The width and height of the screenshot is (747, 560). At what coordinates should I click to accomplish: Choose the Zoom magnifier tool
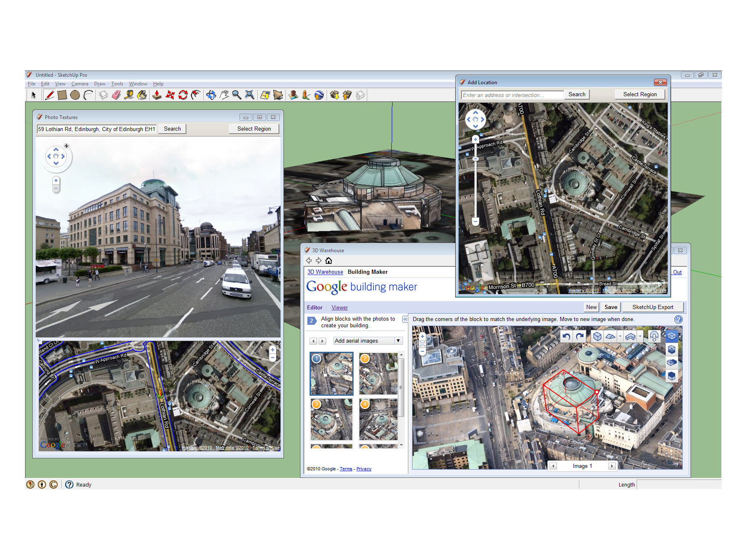pos(237,95)
